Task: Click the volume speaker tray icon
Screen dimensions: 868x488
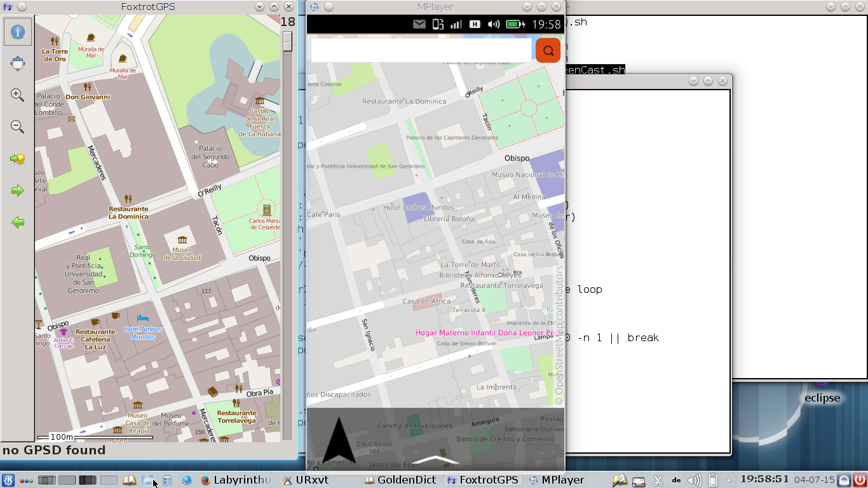Action: (x=694, y=480)
